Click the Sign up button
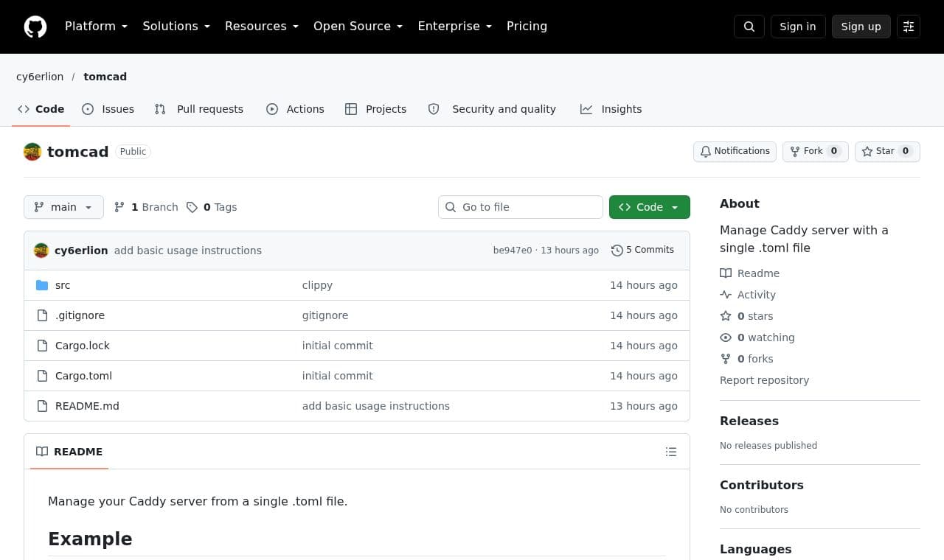The height and width of the screenshot is (560, 944). (x=861, y=27)
